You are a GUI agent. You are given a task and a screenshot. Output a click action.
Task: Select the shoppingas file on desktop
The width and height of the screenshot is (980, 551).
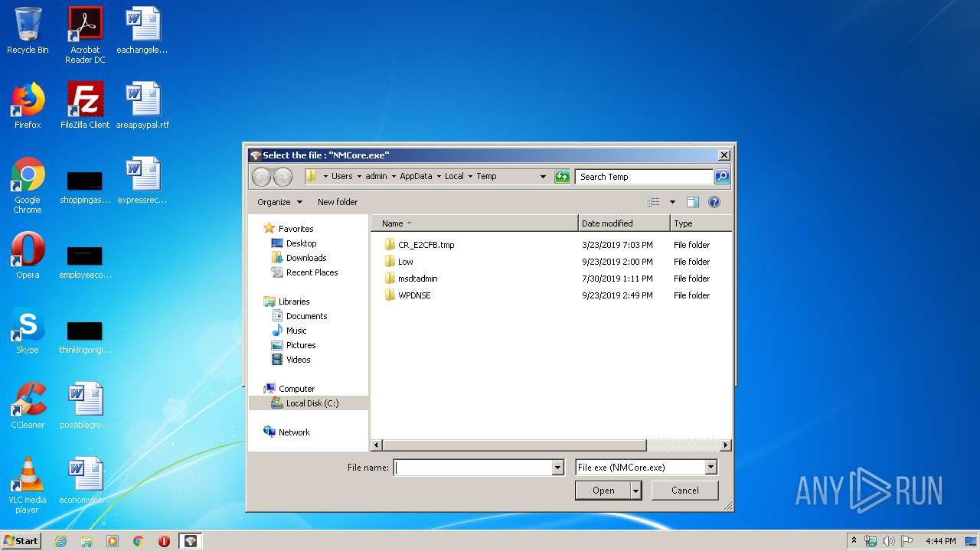click(85, 187)
